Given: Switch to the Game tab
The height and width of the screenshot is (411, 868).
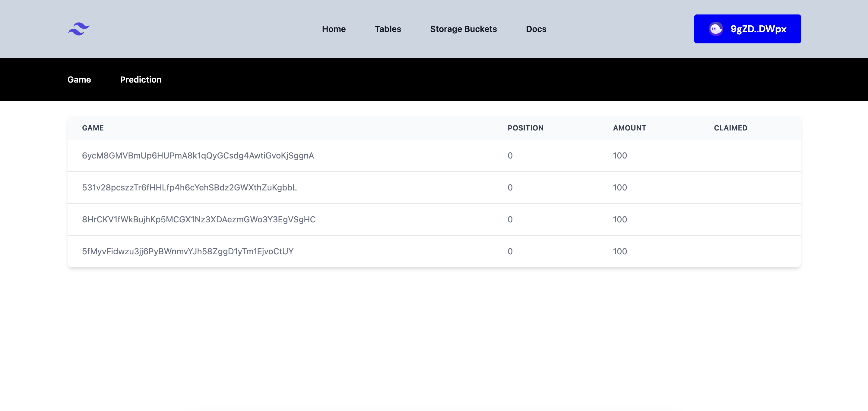Looking at the screenshot, I should click(x=79, y=80).
